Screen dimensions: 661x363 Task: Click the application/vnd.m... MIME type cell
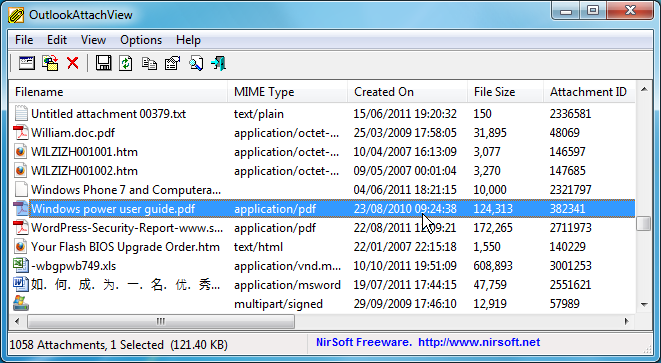click(288, 266)
